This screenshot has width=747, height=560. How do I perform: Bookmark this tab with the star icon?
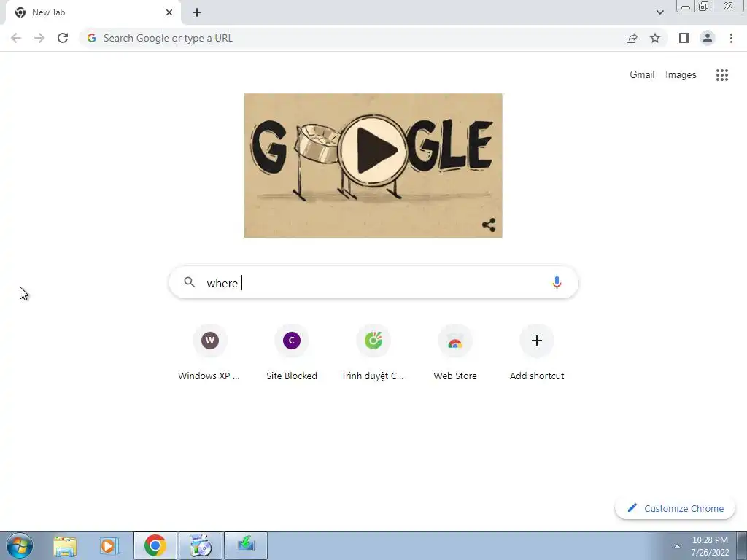(x=655, y=38)
